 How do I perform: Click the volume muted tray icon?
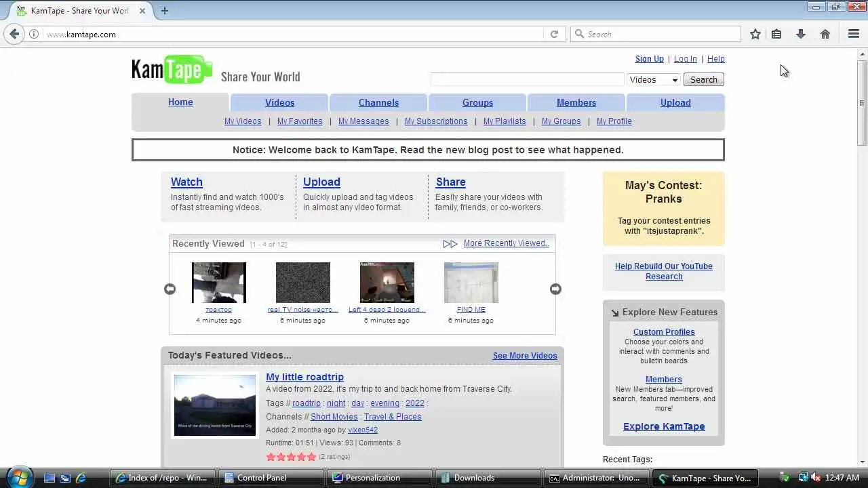click(x=815, y=478)
